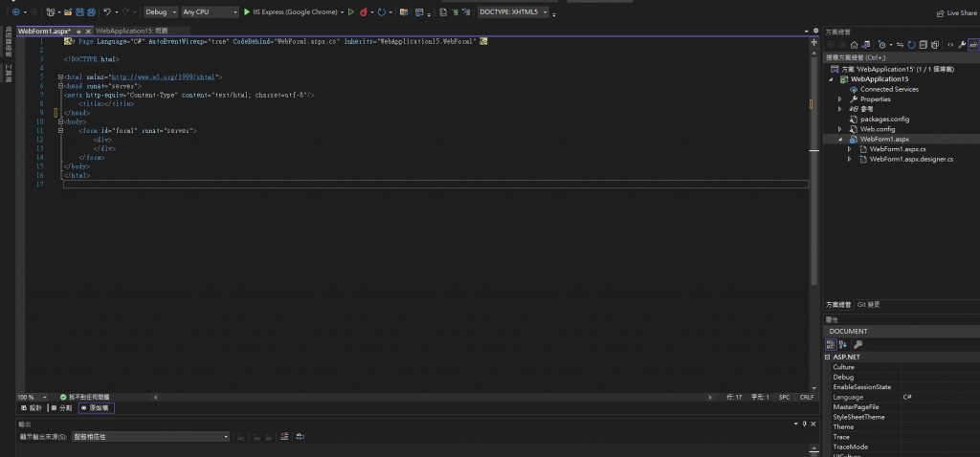Screen dimensions: 980x457
Task: Open Properties wrench icon in Solution Explorer toolbar
Action: tap(963, 44)
